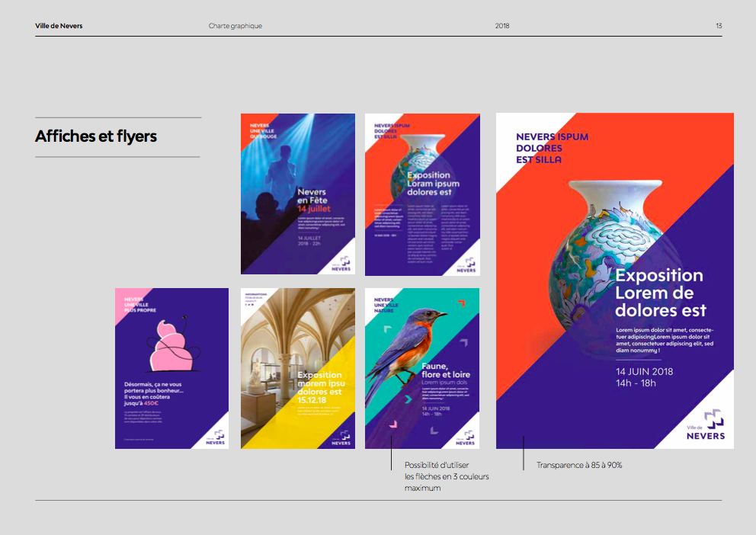
Task: Click the Nevers logo on the yellow exhibition poster
Action: pos(341,439)
